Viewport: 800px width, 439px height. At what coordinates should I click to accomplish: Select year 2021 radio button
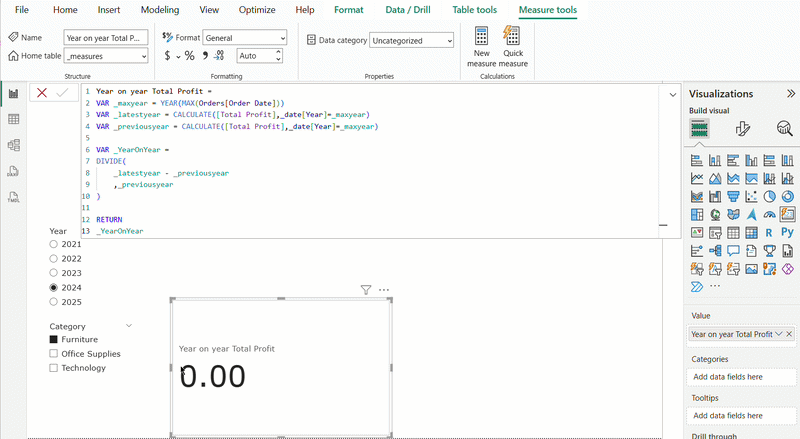(54, 245)
